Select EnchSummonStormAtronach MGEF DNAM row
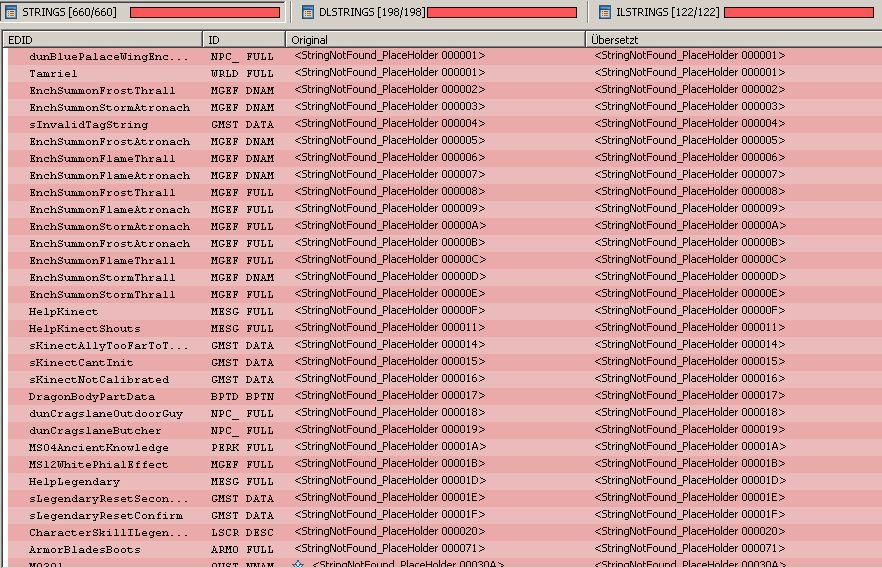 444,107
